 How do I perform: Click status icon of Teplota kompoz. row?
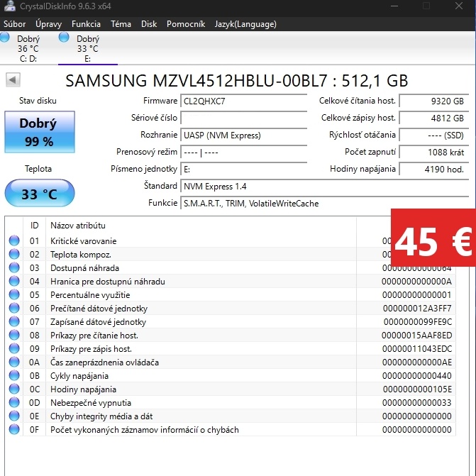click(x=14, y=254)
